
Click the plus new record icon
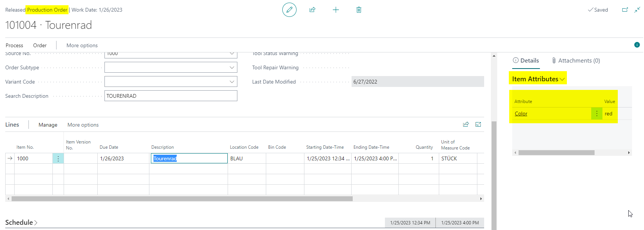336,10
